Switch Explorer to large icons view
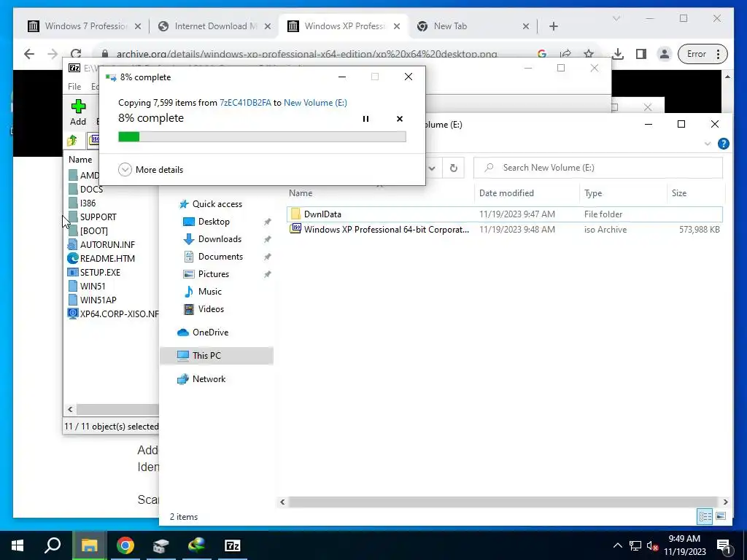747x560 pixels. click(721, 516)
